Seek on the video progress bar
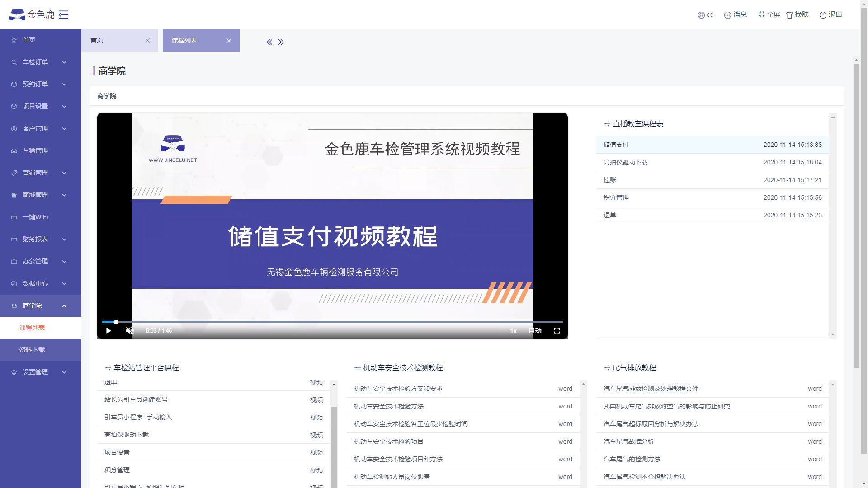This screenshot has height=488, width=868. click(x=332, y=322)
